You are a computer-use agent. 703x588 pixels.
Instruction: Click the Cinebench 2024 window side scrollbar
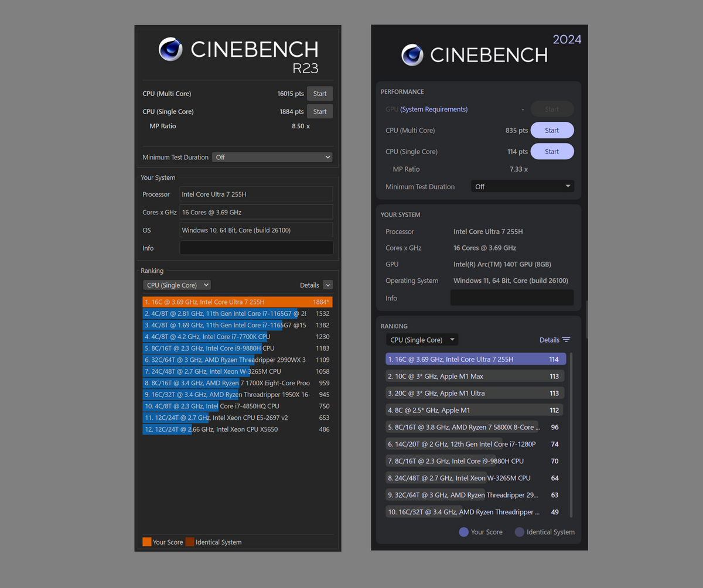pos(586,319)
